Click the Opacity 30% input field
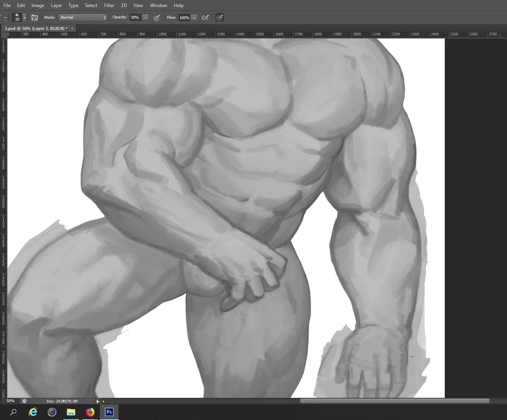 pyautogui.click(x=135, y=17)
